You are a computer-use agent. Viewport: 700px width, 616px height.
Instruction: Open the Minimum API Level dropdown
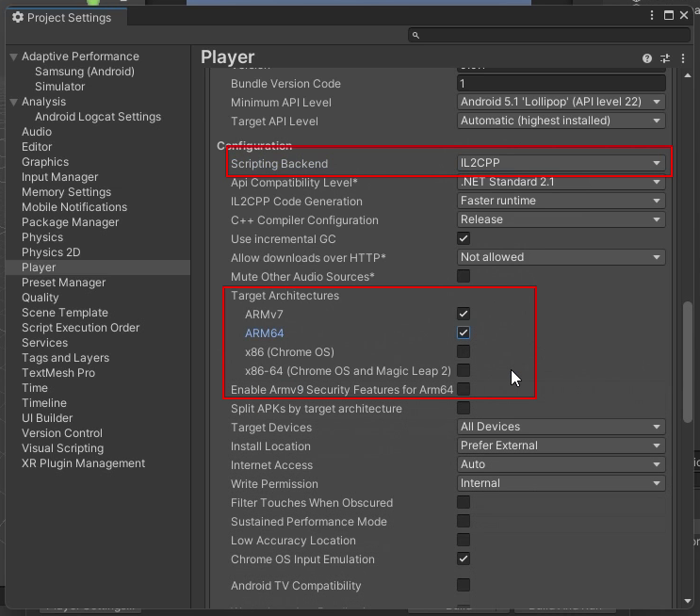coord(561,102)
